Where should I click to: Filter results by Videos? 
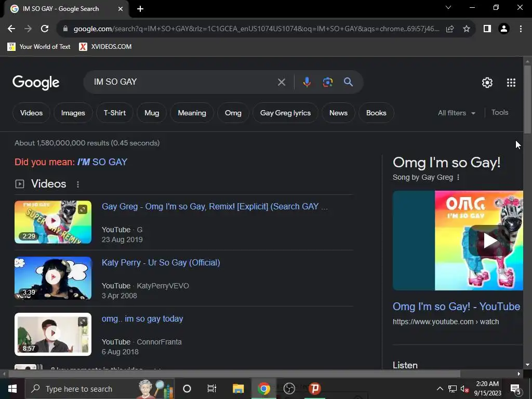click(31, 113)
